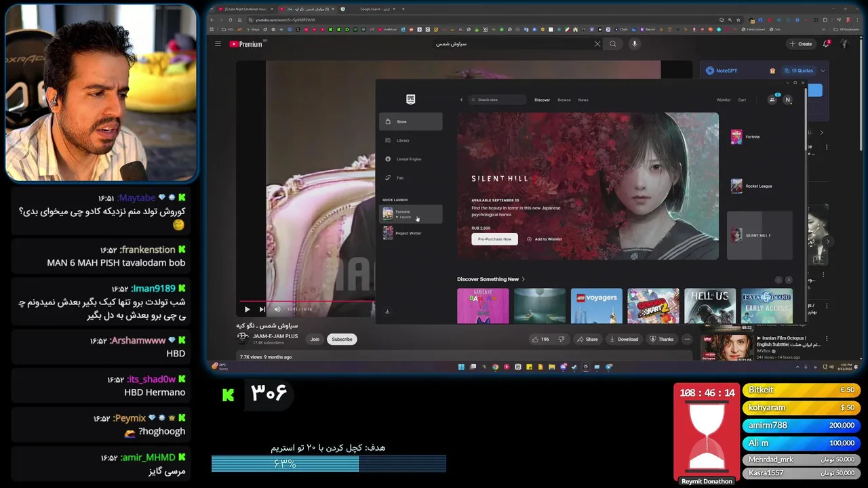Switch to the Discover tab
The height and width of the screenshot is (488, 868).
pyautogui.click(x=542, y=100)
